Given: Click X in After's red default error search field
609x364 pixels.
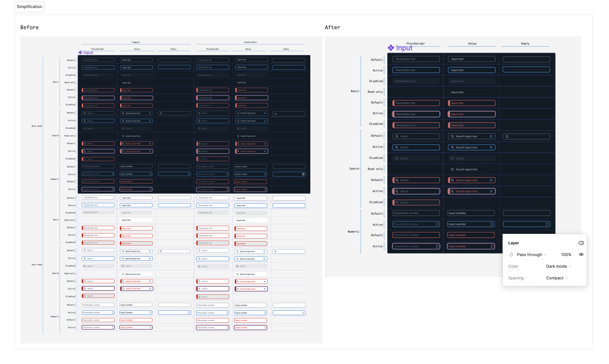Looking at the screenshot, I should pyautogui.click(x=491, y=180).
